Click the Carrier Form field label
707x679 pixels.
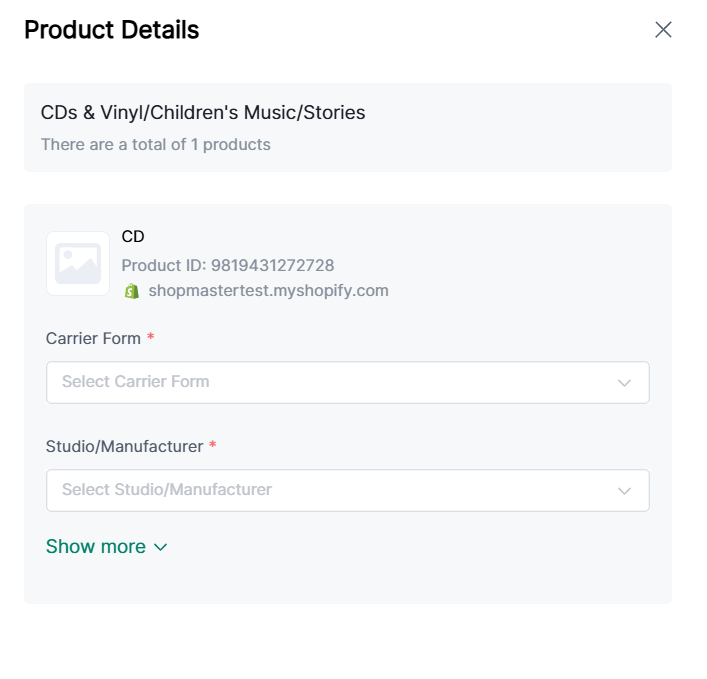pyautogui.click(x=93, y=338)
